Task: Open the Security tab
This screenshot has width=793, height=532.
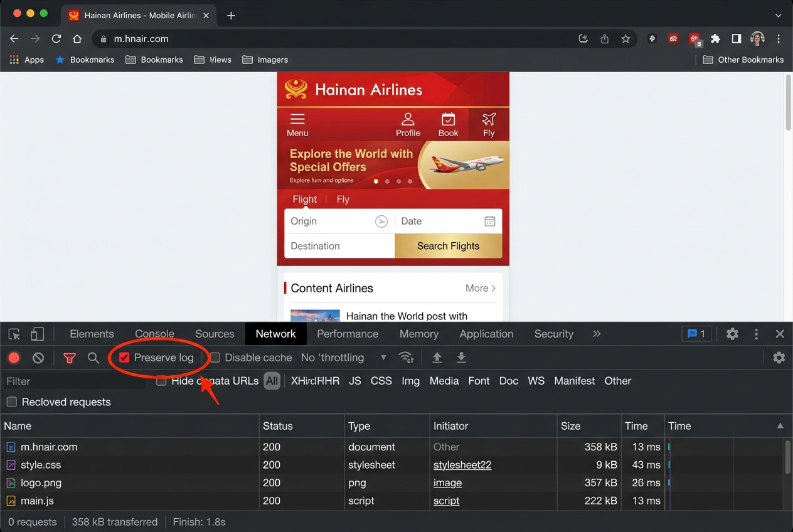Action: pyautogui.click(x=554, y=334)
